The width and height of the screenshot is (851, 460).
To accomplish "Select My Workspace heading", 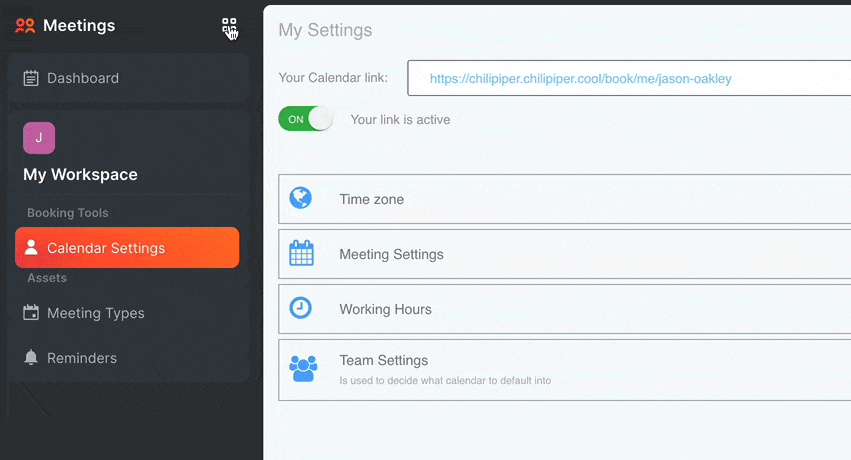I will [80, 175].
